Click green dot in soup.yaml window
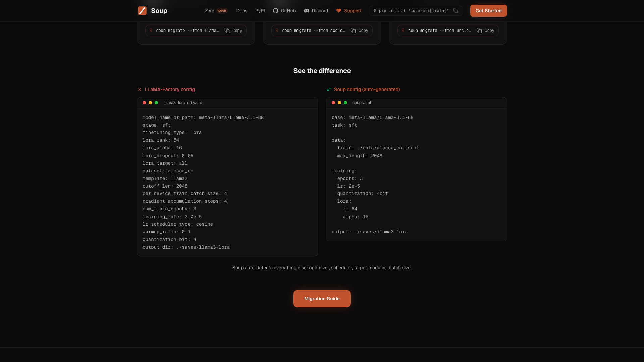The width and height of the screenshot is (644, 362). 345,103
